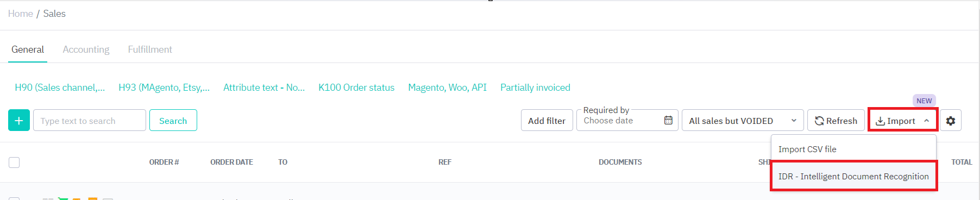The height and width of the screenshot is (200, 980).
Task: Click the calendar icon in Required by
Action: coord(668,120)
